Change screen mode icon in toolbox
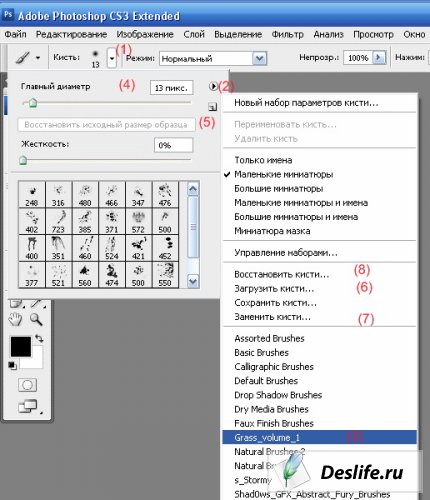Viewport: 430px width, 500px height. coord(29,406)
